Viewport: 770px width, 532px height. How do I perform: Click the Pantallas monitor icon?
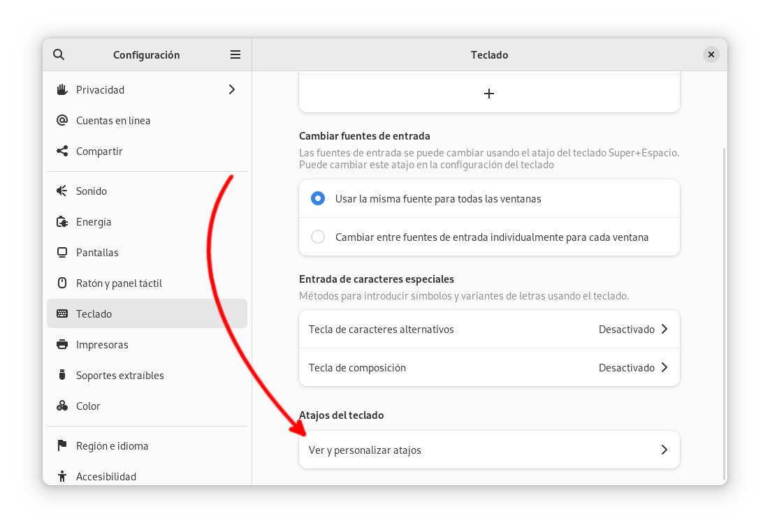pyautogui.click(x=62, y=252)
